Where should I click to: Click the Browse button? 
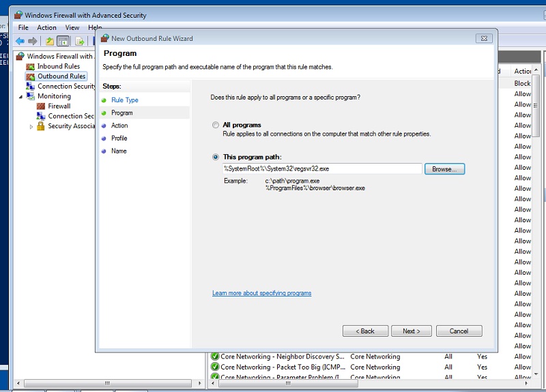(444, 169)
